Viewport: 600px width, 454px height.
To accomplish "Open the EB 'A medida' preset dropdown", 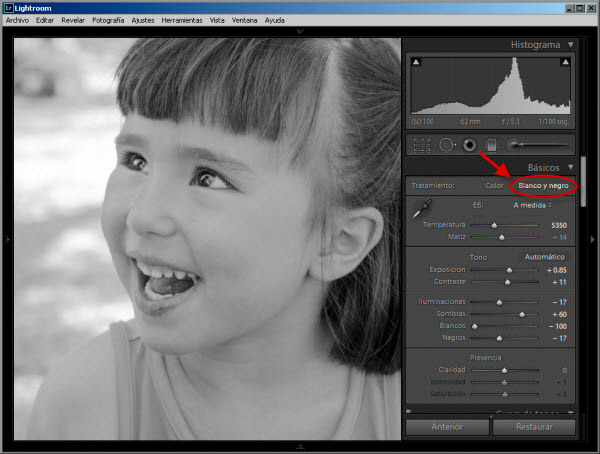I will (x=532, y=205).
